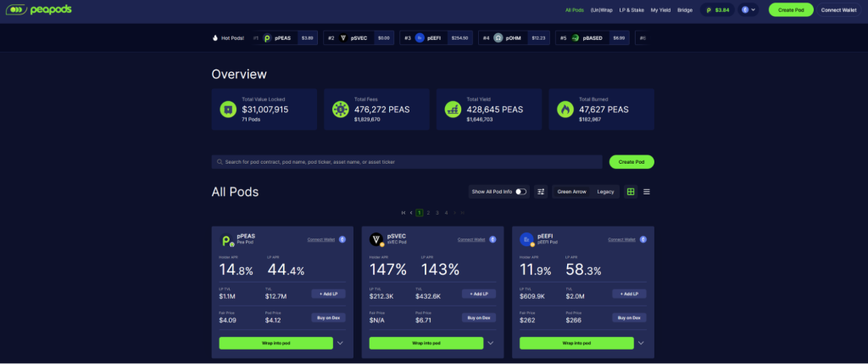Click Create Pod in the header
Image resolution: width=868 pixels, height=364 pixels.
point(791,10)
